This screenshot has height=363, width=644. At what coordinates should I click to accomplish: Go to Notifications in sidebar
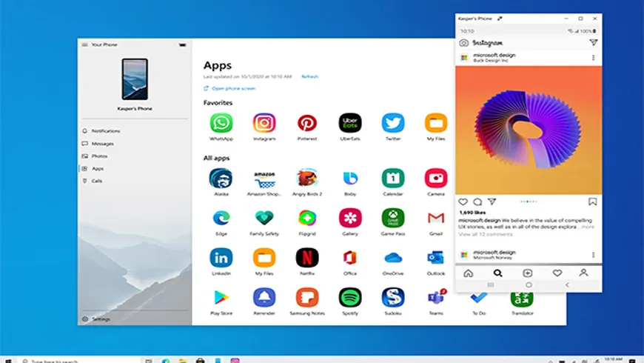[x=135, y=131]
